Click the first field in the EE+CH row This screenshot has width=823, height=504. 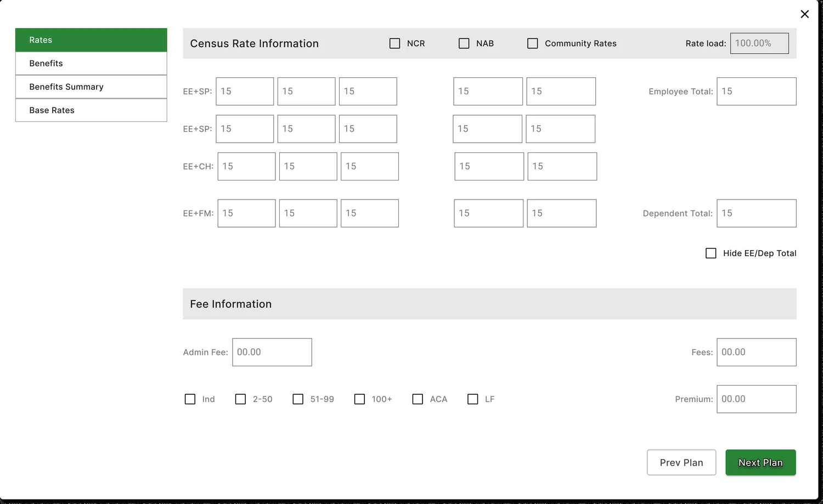coord(246,167)
